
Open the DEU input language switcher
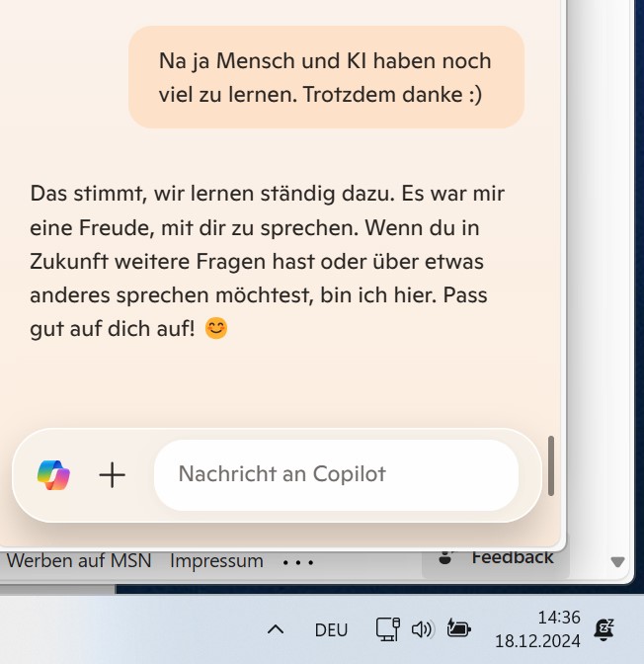[331, 630]
